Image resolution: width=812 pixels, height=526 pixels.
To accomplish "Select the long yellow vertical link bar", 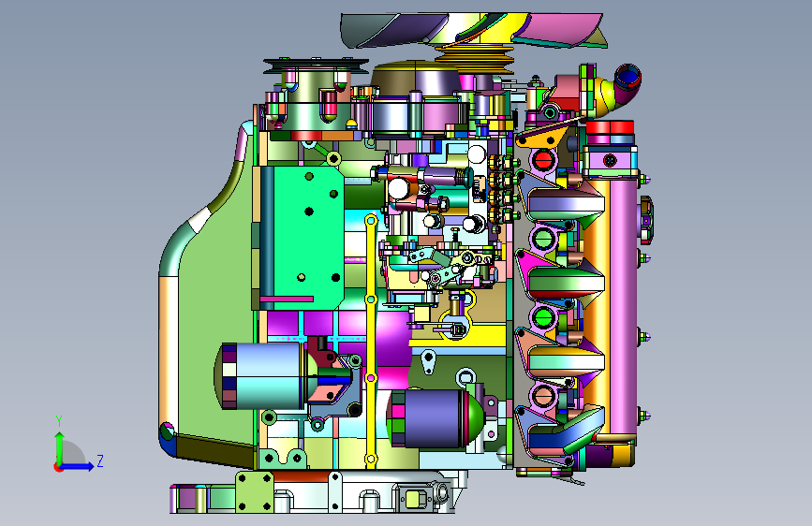I will pyautogui.click(x=371, y=342).
